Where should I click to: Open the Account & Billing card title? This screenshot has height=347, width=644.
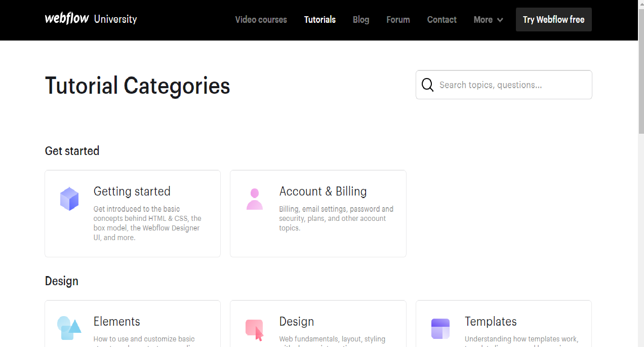coord(323,191)
